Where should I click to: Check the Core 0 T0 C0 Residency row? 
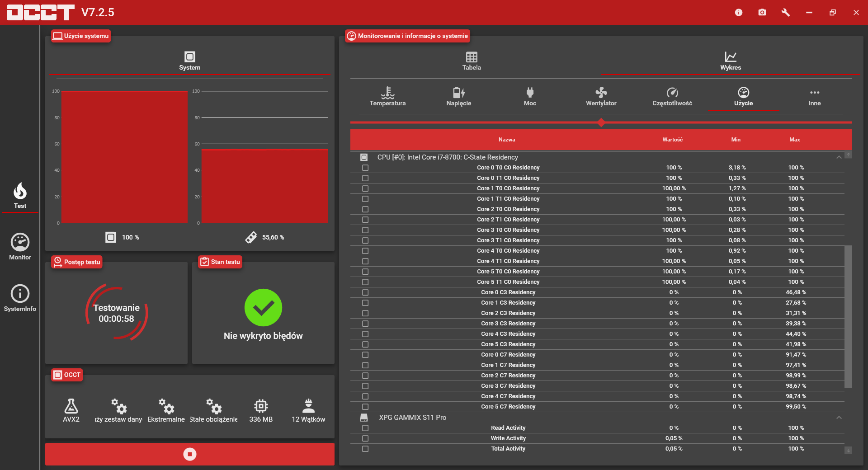click(x=365, y=168)
